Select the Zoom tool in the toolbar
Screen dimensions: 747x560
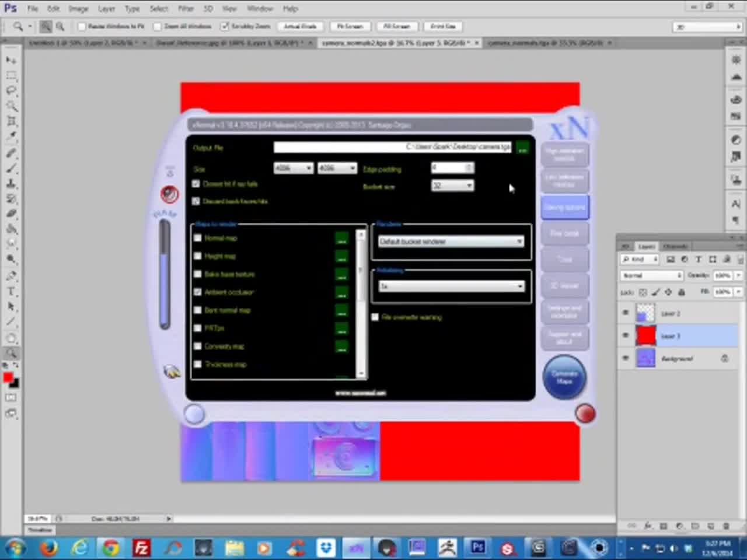(x=11, y=353)
